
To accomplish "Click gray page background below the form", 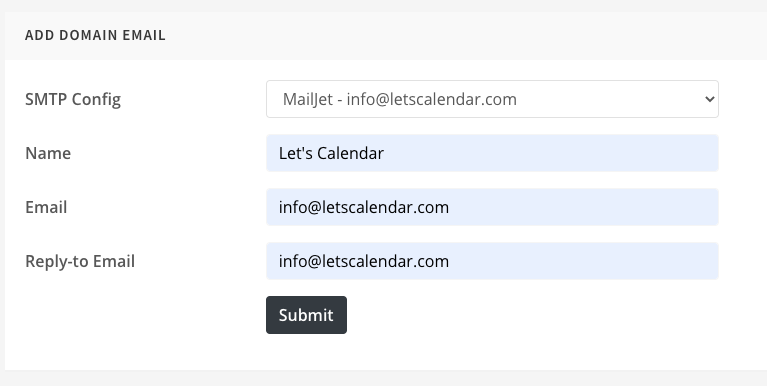I will 384,378.
